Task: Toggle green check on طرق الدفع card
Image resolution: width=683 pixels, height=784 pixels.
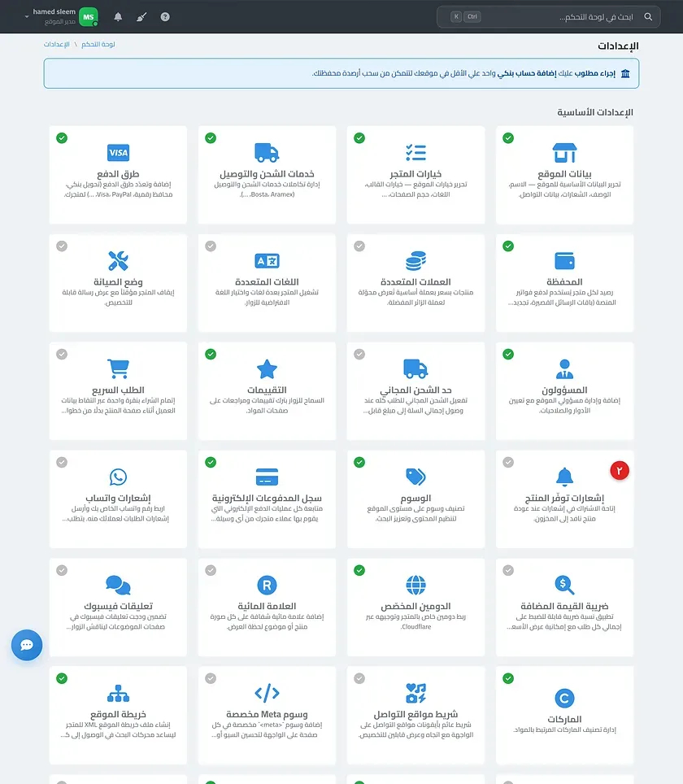Action: pyautogui.click(x=62, y=138)
